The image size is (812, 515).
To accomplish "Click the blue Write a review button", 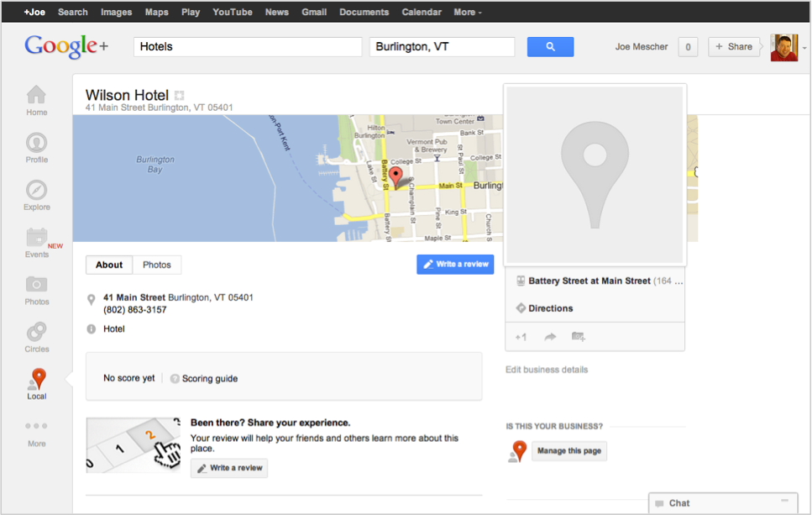I will click(455, 265).
